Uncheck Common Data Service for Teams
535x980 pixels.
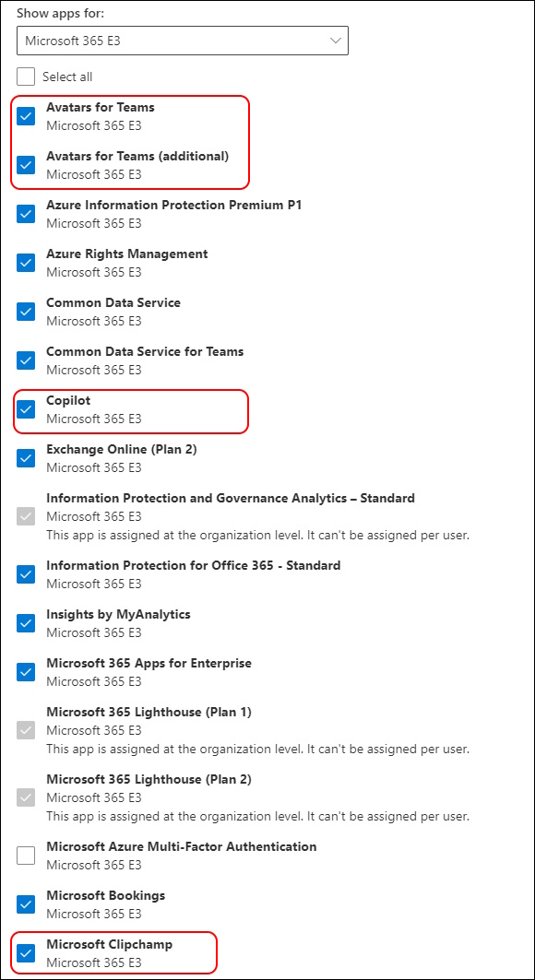tap(26, 360)
